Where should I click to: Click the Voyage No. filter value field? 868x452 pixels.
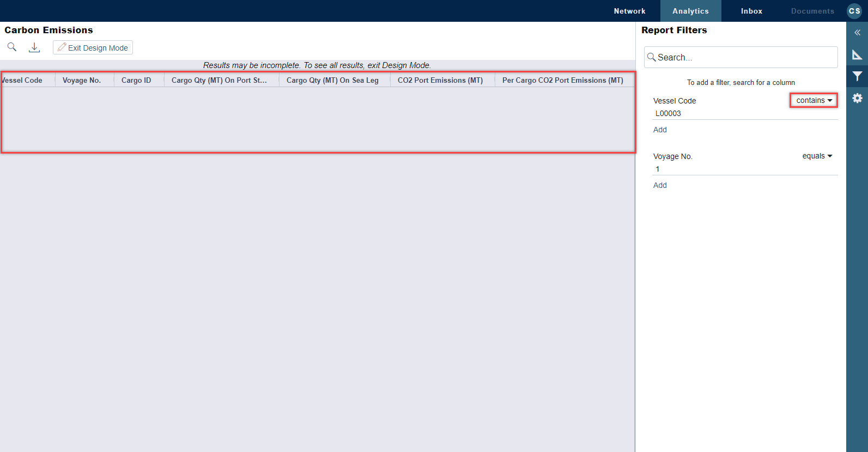[744, 169]
